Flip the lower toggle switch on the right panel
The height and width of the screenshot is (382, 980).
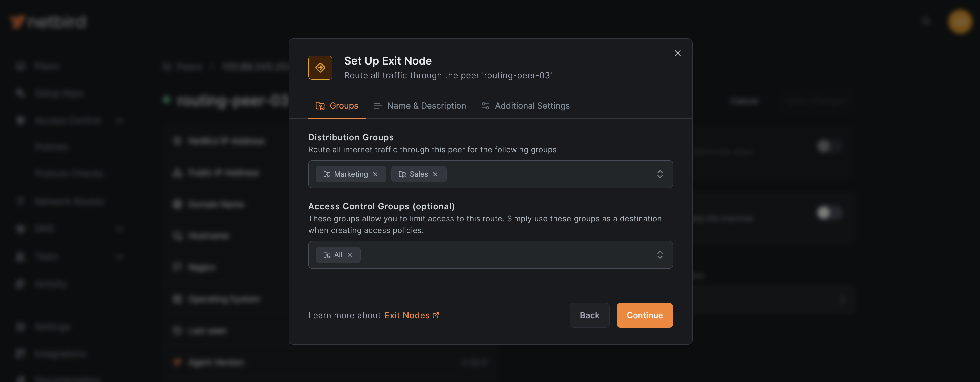(x=829, y=213)
